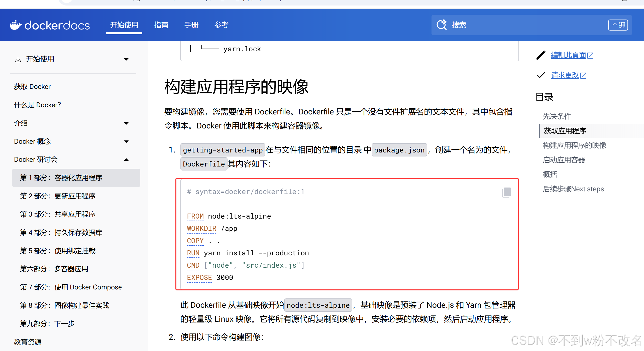Click the CMD keyword in code block
This screenshot has width=644, height=351.
point(193,265)
